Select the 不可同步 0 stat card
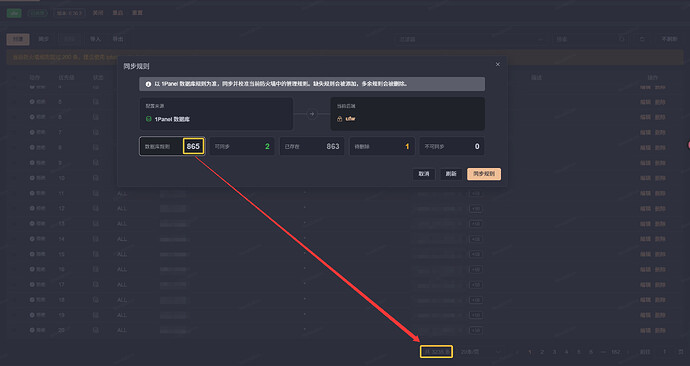The width and height of the screenshot is (690, 366). (452, 146)
